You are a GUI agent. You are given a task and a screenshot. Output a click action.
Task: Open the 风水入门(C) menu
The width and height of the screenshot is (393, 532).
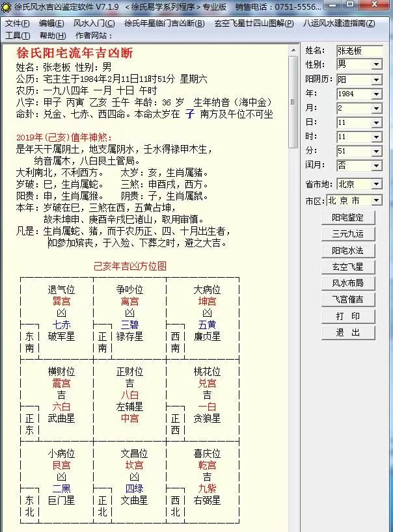pyautogui.click(x=94, y=23)
